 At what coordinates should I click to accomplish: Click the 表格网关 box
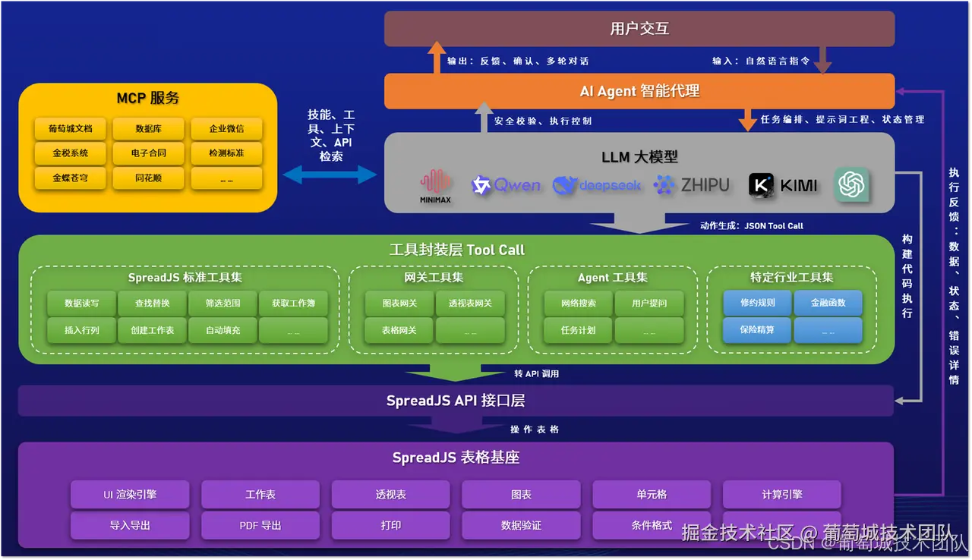coord(399,330)
